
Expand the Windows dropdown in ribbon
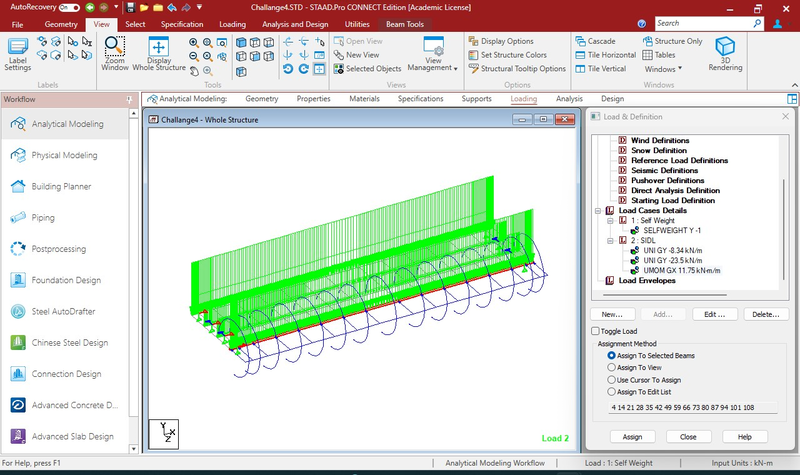[662, 69]
